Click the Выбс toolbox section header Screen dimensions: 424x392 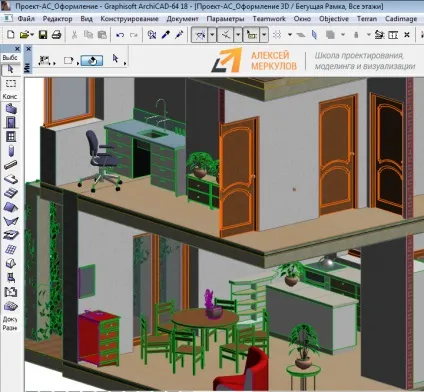(x=10, y=58)
